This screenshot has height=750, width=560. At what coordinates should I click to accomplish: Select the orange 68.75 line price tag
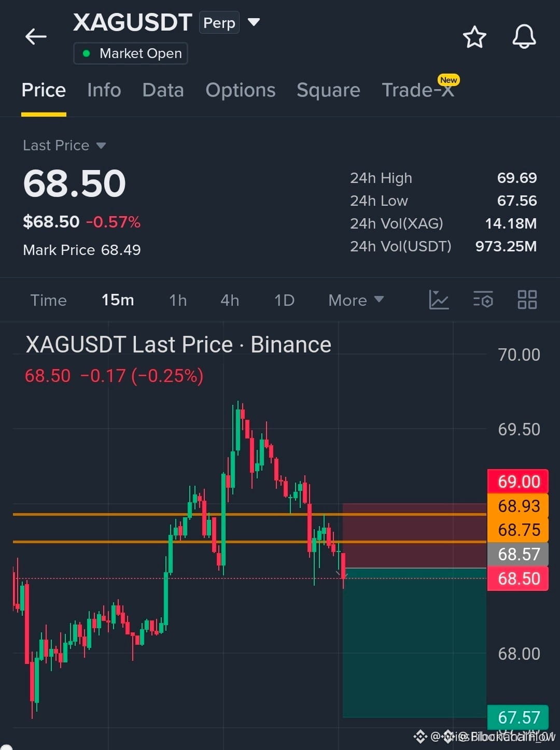[x=518, y=530]
